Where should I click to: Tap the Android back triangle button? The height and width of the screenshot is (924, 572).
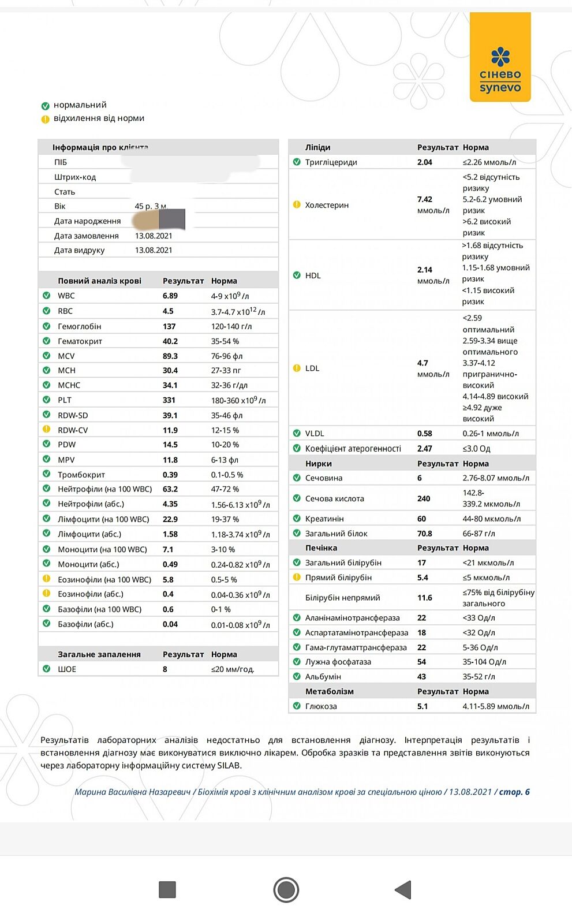coord(403,889)
